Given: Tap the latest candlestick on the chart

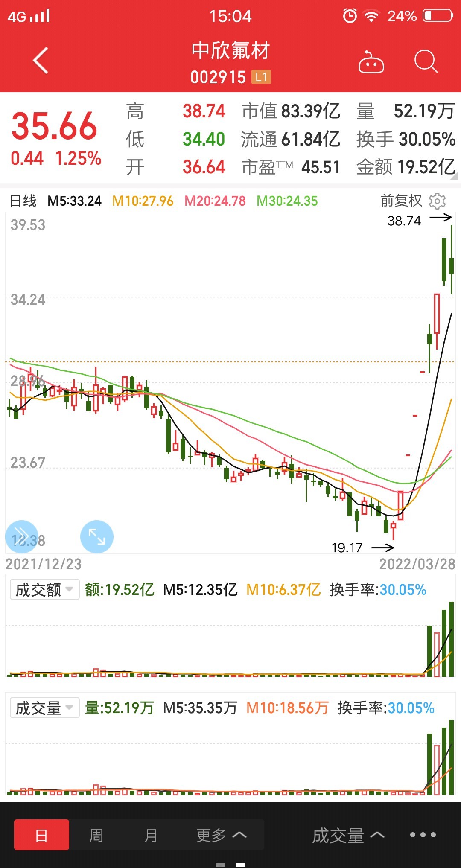Looking at the screenshot, I should [451, 259].
